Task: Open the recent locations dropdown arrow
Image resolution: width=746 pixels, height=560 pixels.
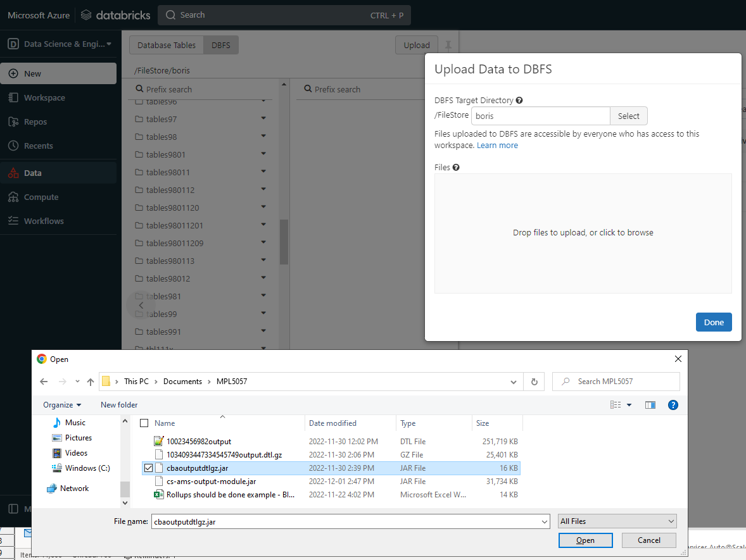Action: coord(77,382)
